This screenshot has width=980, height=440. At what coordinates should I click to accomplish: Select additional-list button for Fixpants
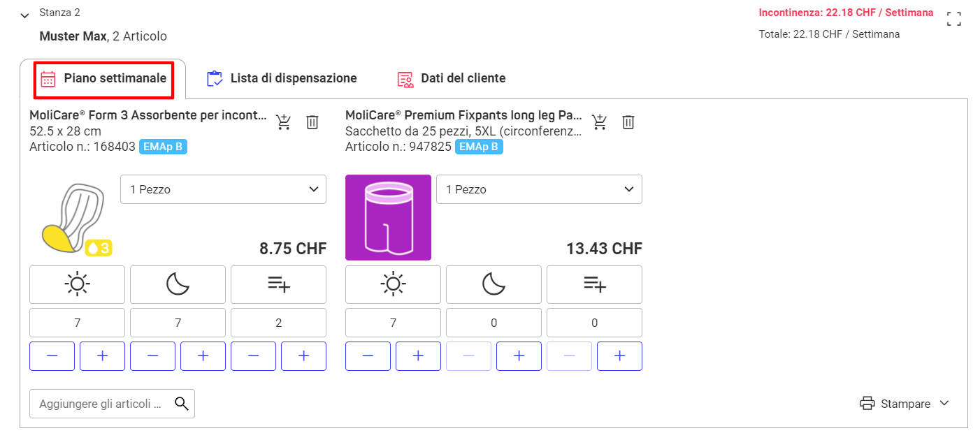[x=594, y=284]
